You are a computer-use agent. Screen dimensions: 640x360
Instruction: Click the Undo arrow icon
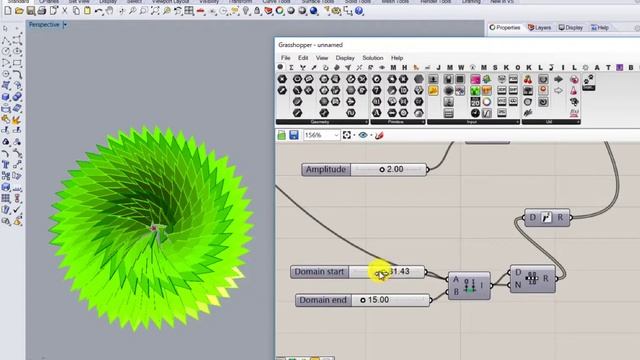click(98, 11)
